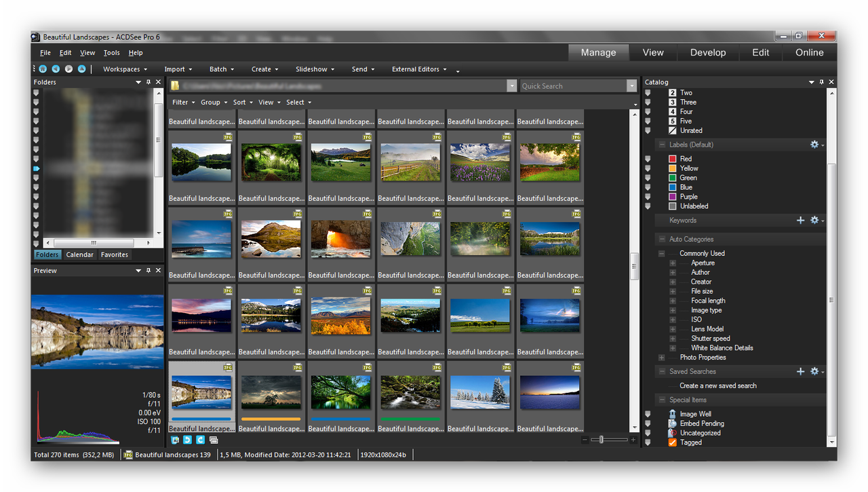Toggle Easy-Select indicator beside Image Well
This screenshot has width=868, height=492.
(648, 414)
